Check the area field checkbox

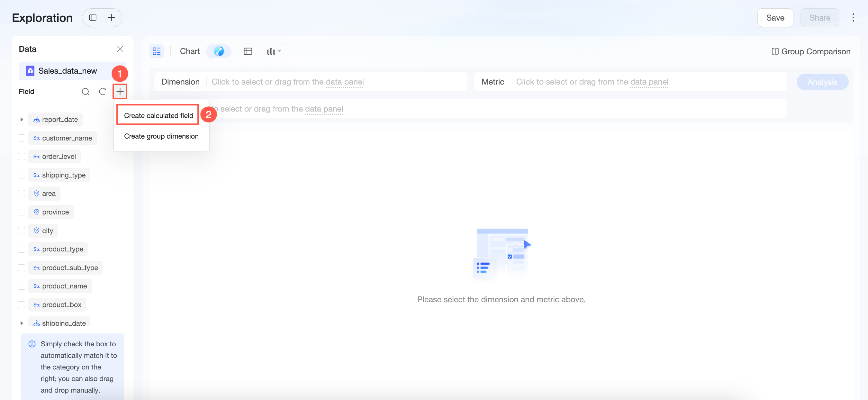[x=22, y=194]
